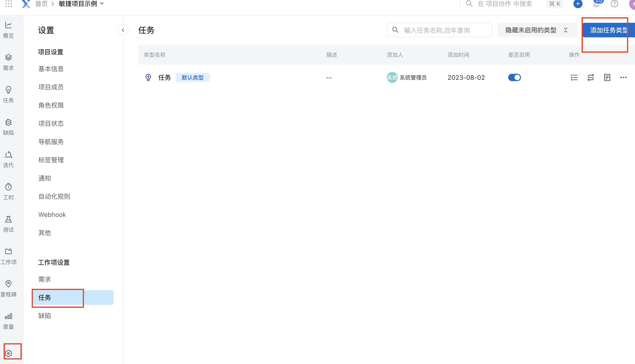Viewport: 635px width, 364px height.
Task: Open the 隐藏未启用的类型 dropdown
Action: [531, 30]
